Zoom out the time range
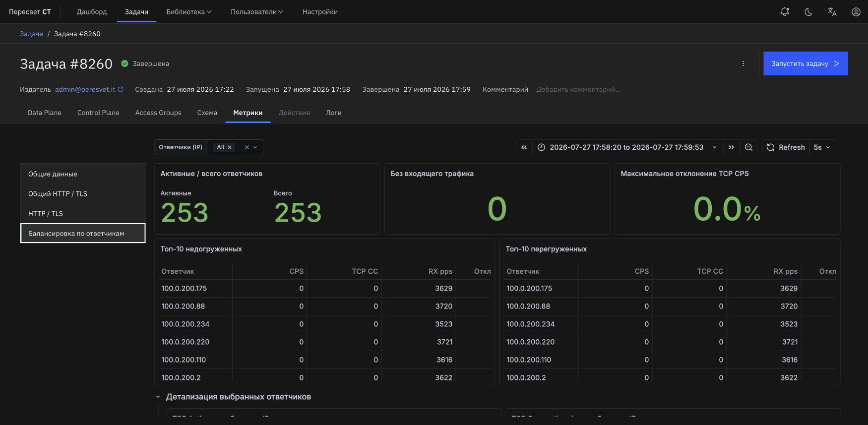 (748, 147)
